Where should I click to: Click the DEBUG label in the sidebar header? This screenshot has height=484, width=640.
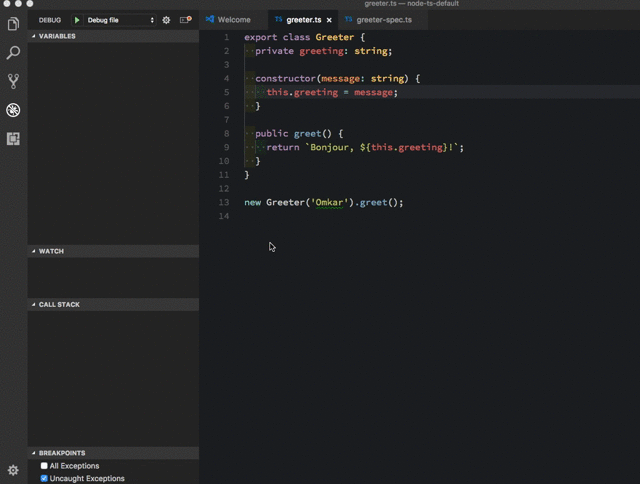click(50, 20)
